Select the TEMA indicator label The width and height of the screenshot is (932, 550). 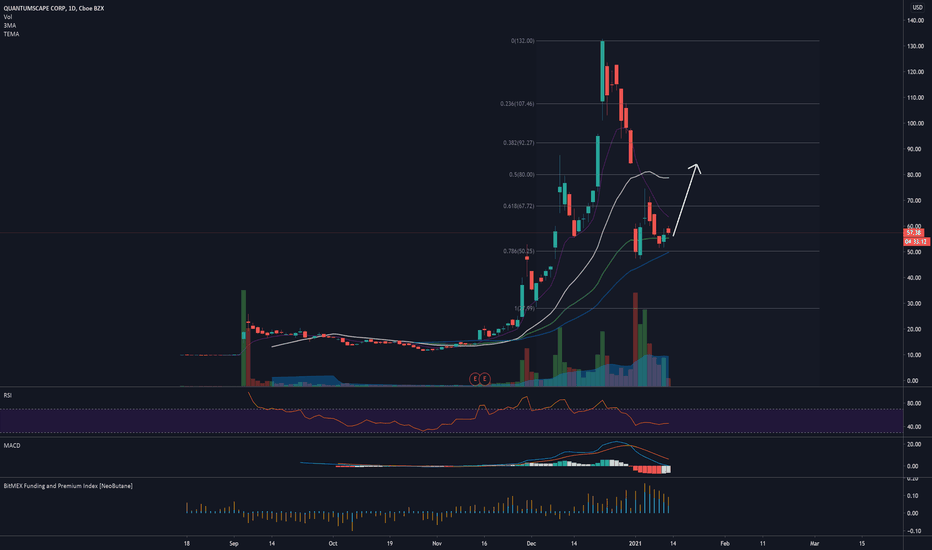[11, 34]
